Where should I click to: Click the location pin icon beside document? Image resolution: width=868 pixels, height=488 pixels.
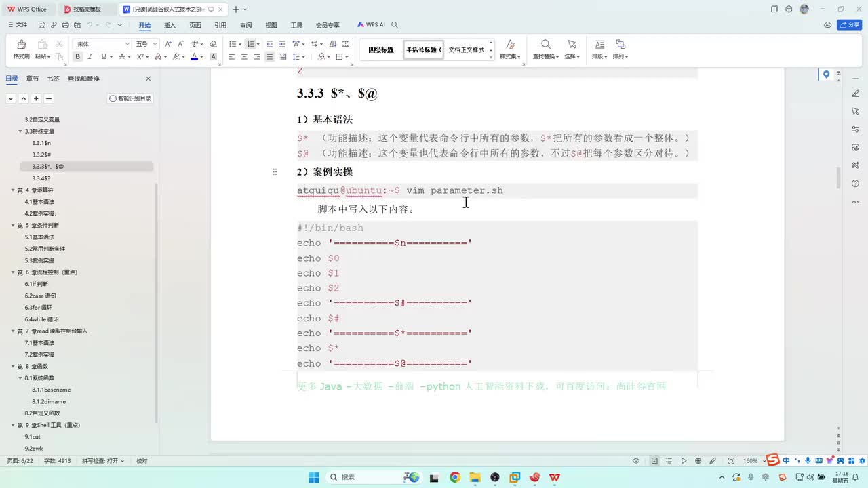[x=826, y=75]
